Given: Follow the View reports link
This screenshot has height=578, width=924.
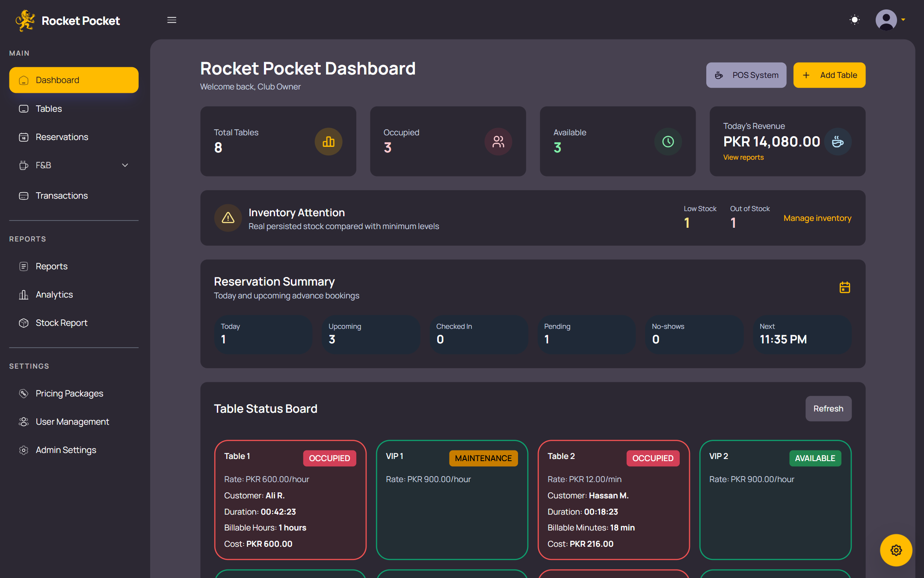Looking at the screenshot, I should click(743, 157).
